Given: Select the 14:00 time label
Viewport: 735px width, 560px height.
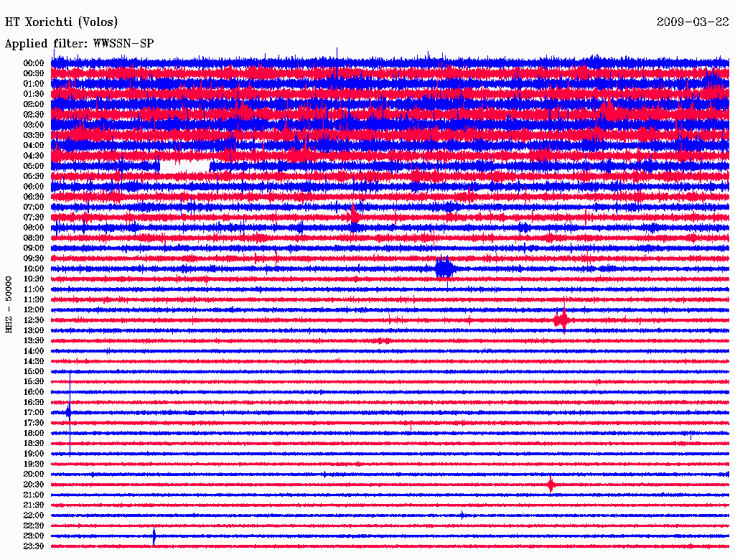Looking at the screenshot, I should click(x=33, y=351).
